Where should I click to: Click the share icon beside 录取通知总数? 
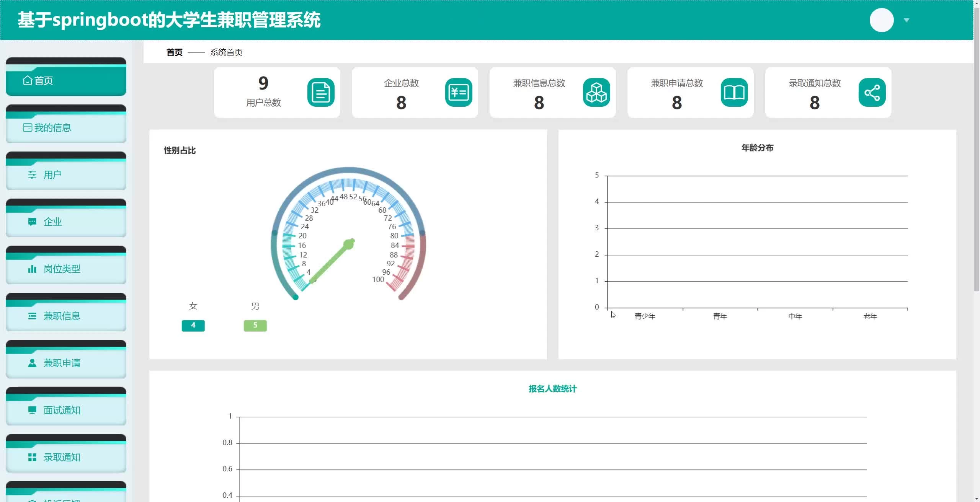[872, 93]
